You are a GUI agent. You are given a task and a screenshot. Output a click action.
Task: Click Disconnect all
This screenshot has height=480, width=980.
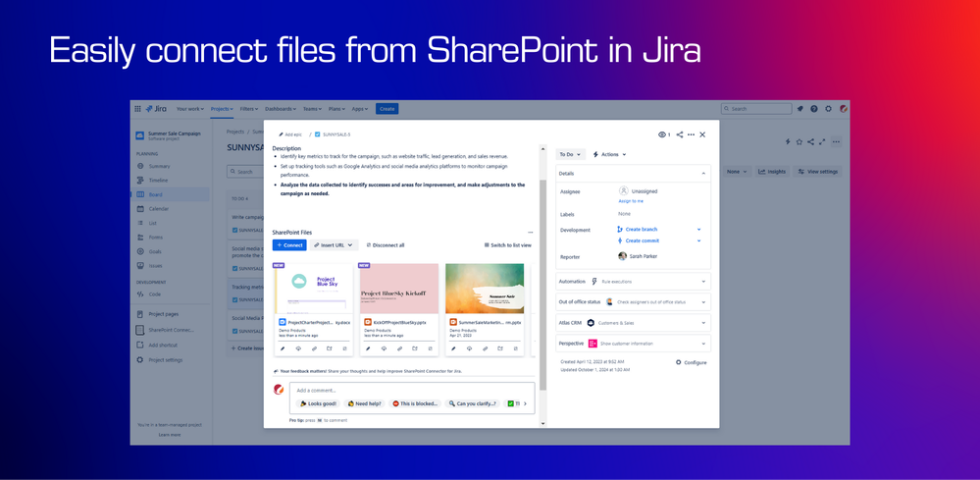[385, 245]
